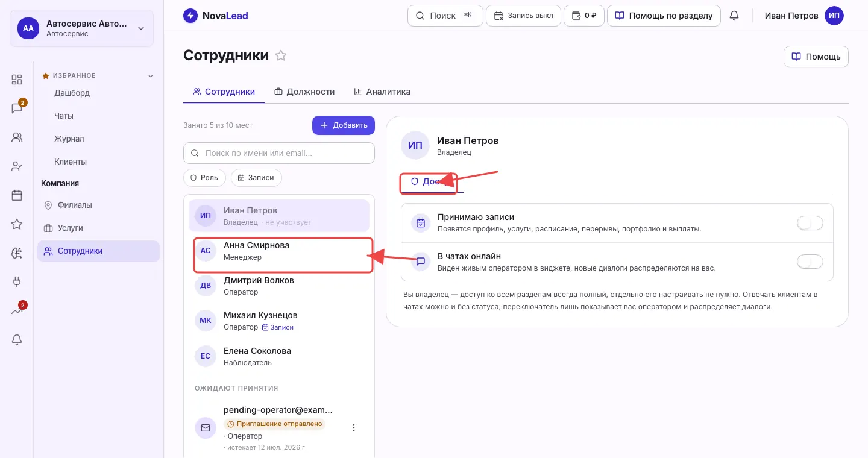Viewport: 868px width, 458px height.
Task: Open the Роль filter dropdown
Action: [x=204, y=178]
